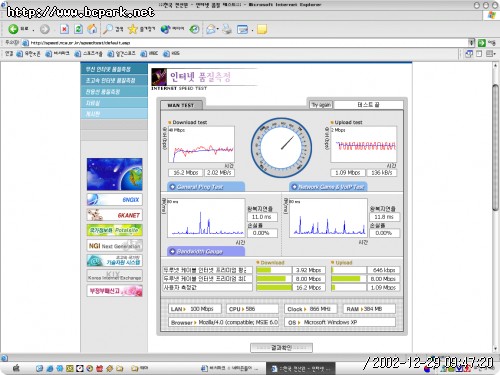This screenshot has height=375, width=500.
Task: Open the 부정부패신고 banner
Action: (x=114, y=291)
